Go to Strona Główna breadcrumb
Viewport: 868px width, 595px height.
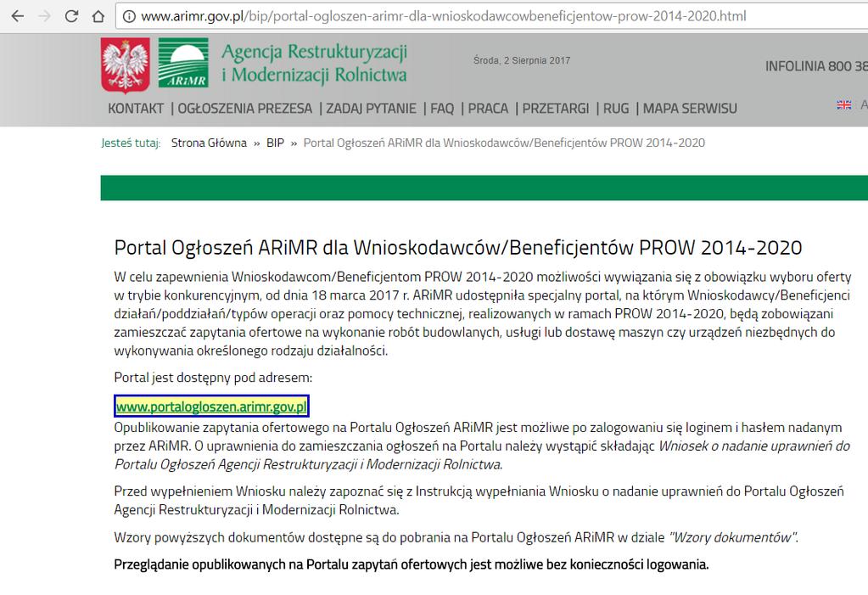click(209, 143)
